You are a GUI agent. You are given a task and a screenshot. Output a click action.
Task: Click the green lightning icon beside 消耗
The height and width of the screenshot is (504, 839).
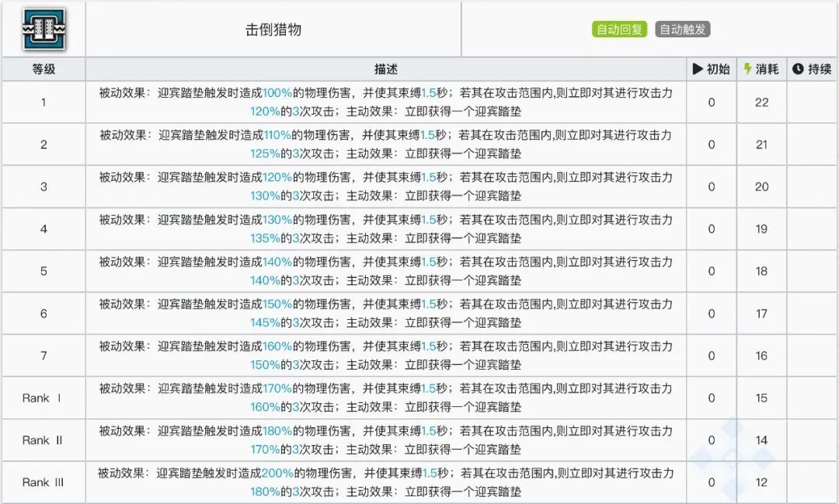tap(747, 69)
